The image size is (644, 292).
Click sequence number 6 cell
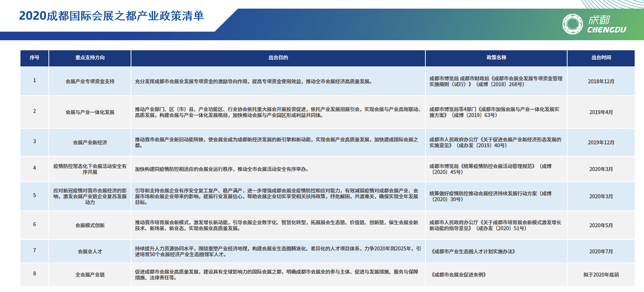coord(34,224)
